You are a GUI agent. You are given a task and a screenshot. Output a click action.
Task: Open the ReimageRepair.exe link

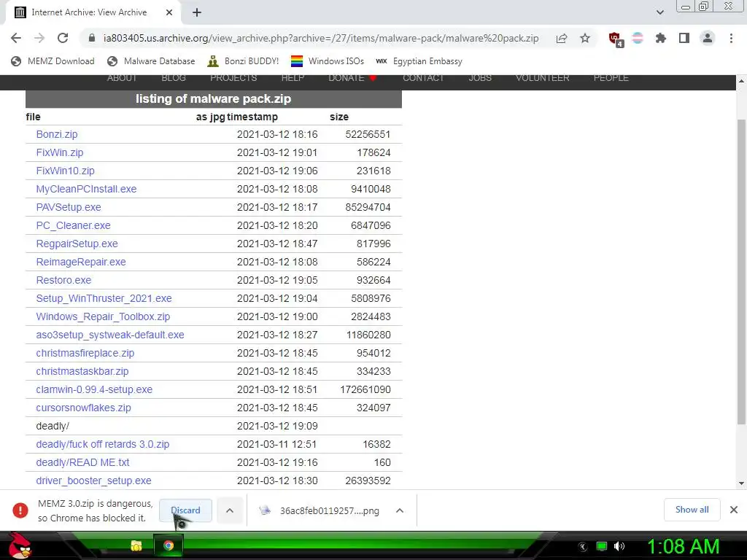point(81,262)
